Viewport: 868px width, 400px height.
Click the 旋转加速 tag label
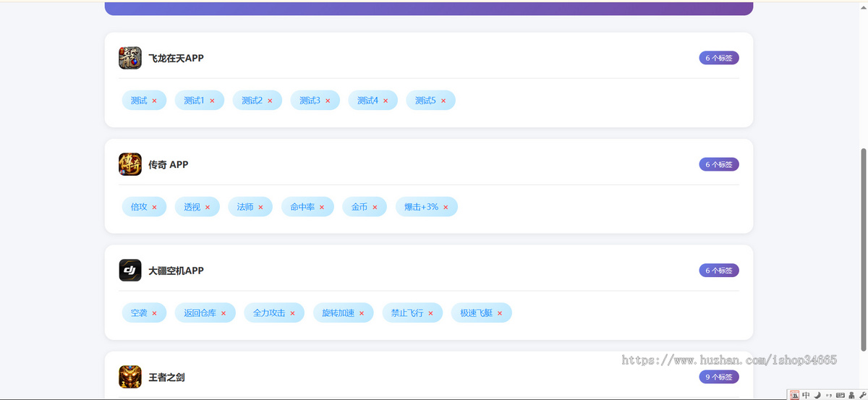click(339, 313)
